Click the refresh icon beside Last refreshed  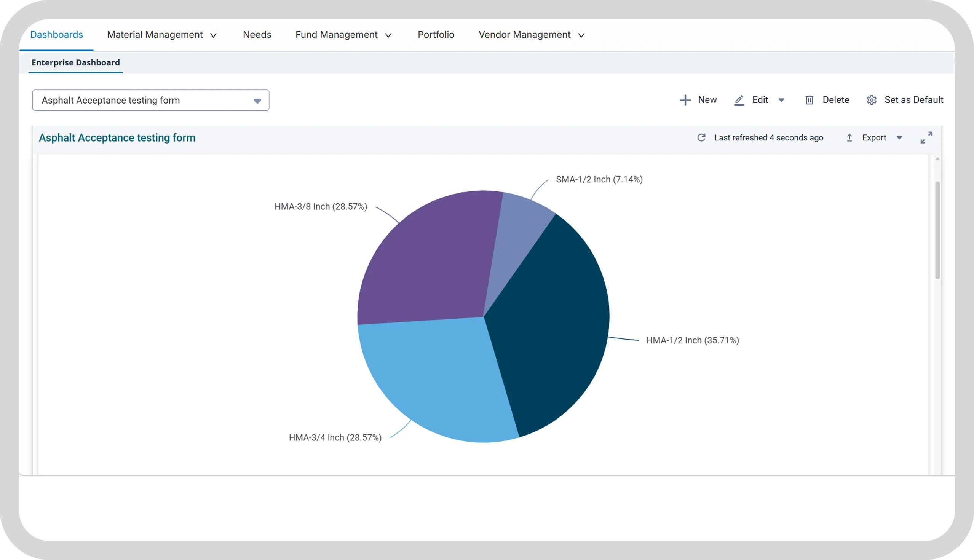701,138
